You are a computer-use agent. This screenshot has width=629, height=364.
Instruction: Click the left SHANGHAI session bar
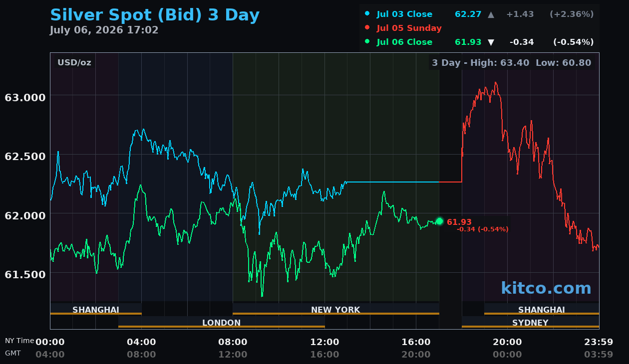[96, 309]
